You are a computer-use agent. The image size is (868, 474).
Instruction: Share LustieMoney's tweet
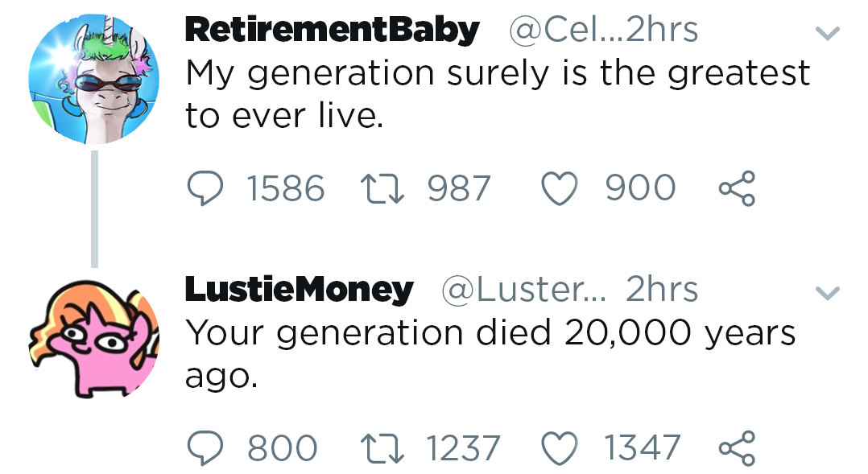(x=736, y=448)
